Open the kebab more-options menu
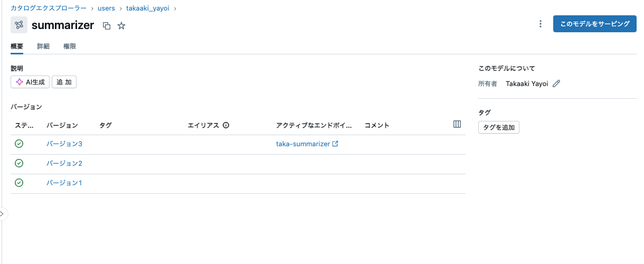This screenshot has width=644, height=264. click(x=540, y=24)
